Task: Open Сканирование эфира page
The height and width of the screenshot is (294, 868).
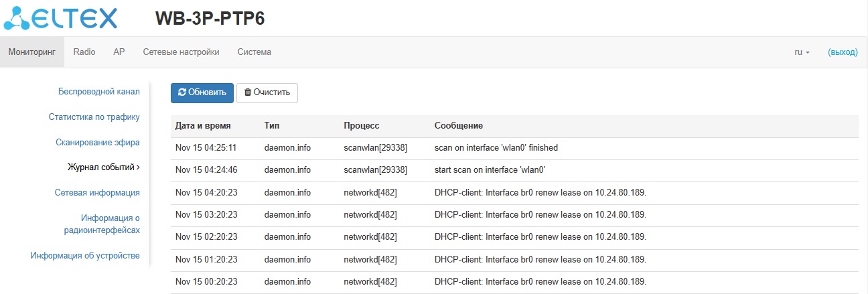Action: pyautogui.click(x=97, y=142)
